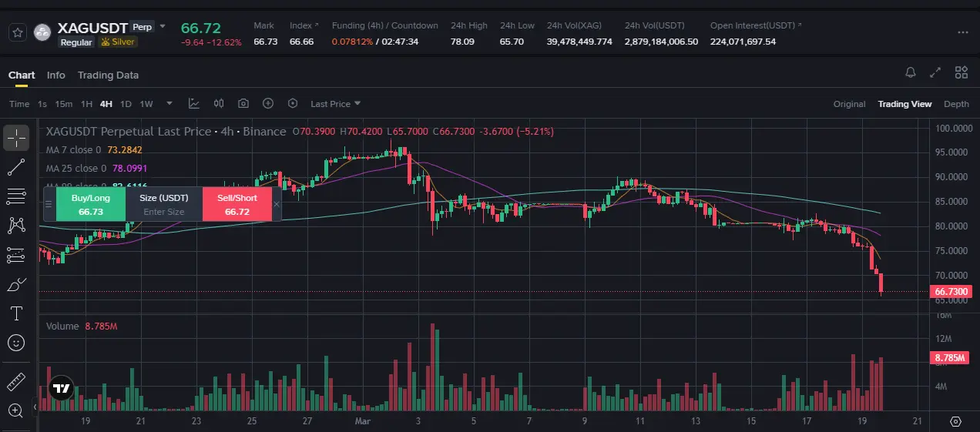
Task: Click the Funding (4h) / Countdown label
Action: point(384,25)
